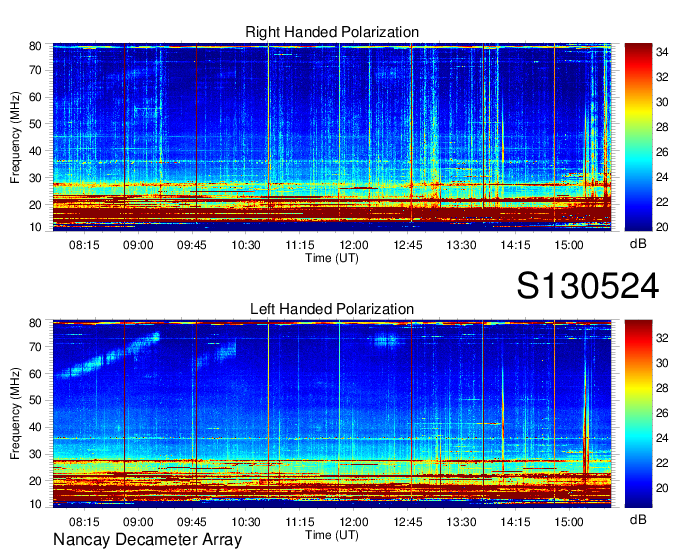Screen dimensions: 680x552
Task: Click the "28" value on top color bar
Action: (662, 127)
